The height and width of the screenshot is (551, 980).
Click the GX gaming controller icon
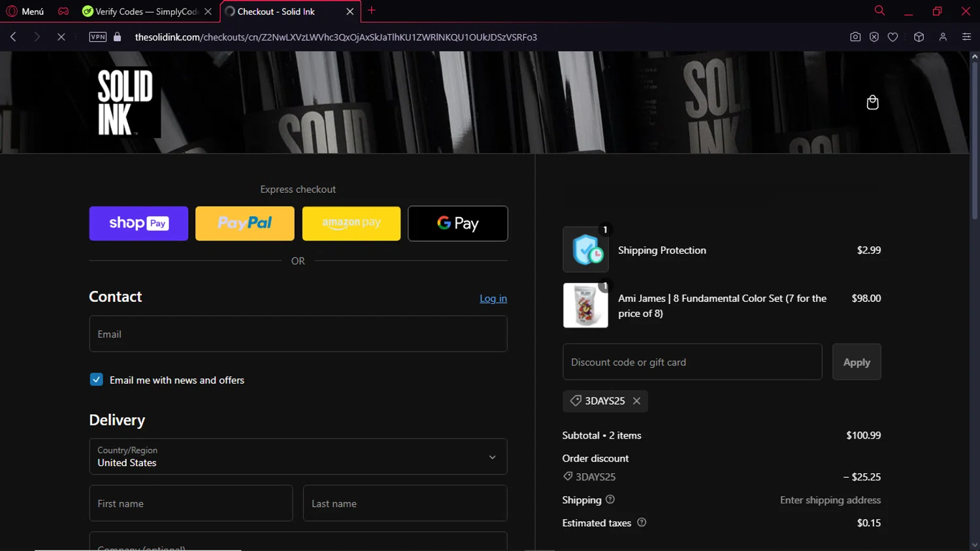pyautogui.click(x=63, y=11)
